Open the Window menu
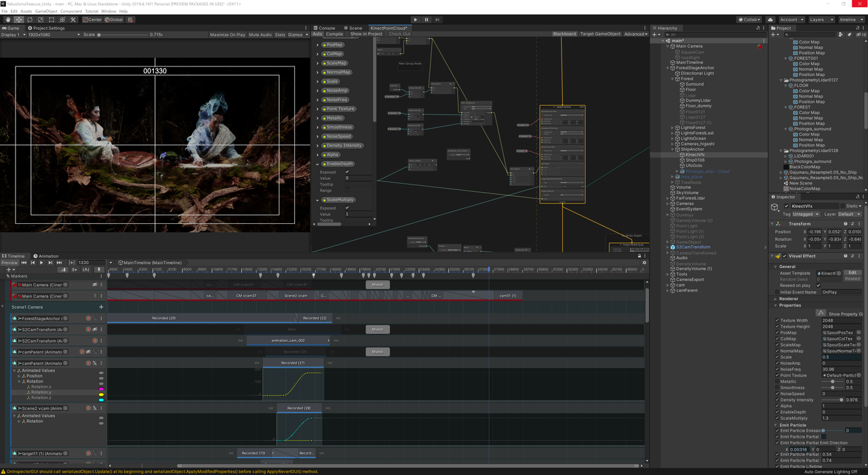The image size is (868, 475). 108,12
